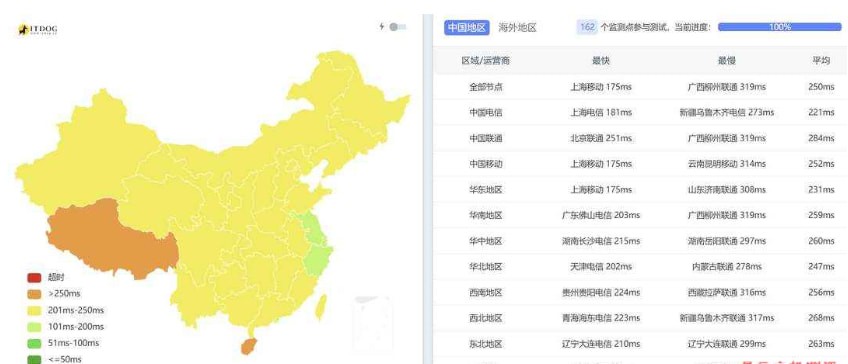Click the 青海海东电信 223ms cell

tap(600, 318)
